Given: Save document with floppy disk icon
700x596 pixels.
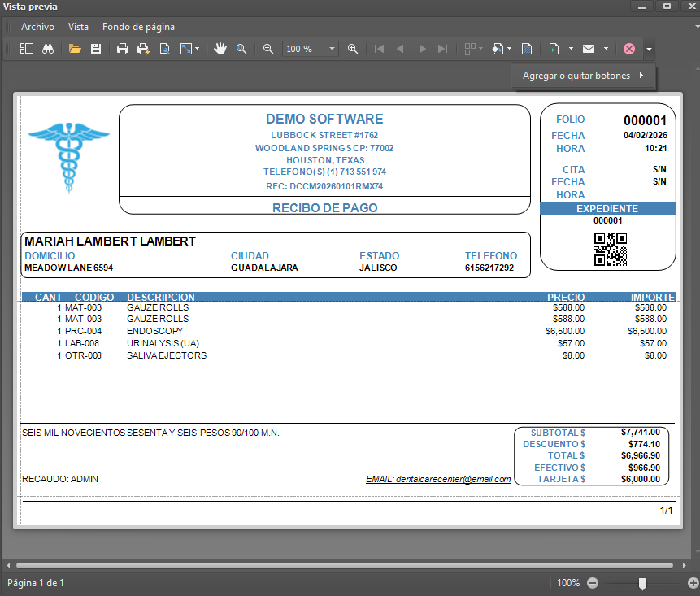Looking at the screenshot, I should coord(96,49).
